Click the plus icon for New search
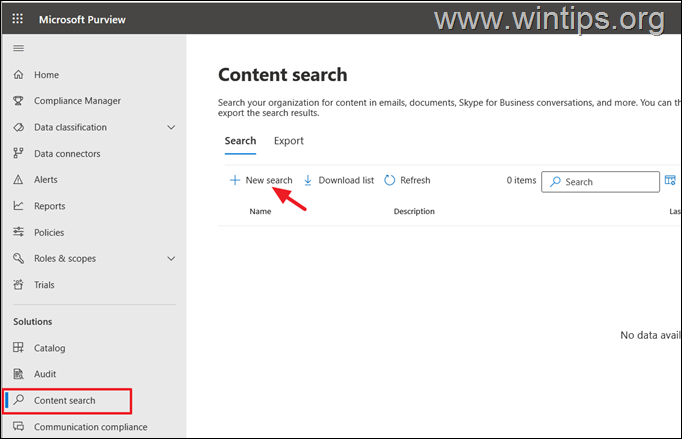682x439 pixels. pyautogui.click(x=235, y=180)
